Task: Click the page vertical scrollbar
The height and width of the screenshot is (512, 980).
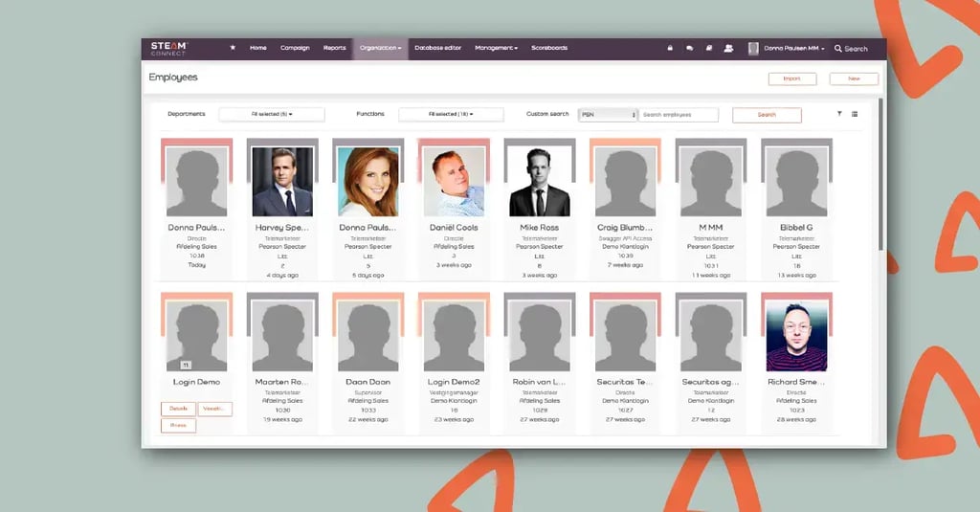Action: click(x=880, y=175)
